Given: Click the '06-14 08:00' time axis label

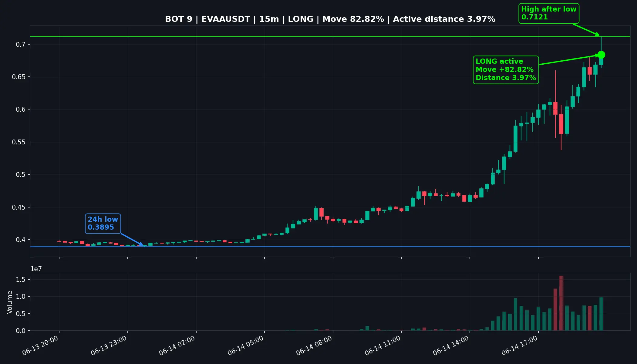Looking at the screenshot, I should 314,346.
